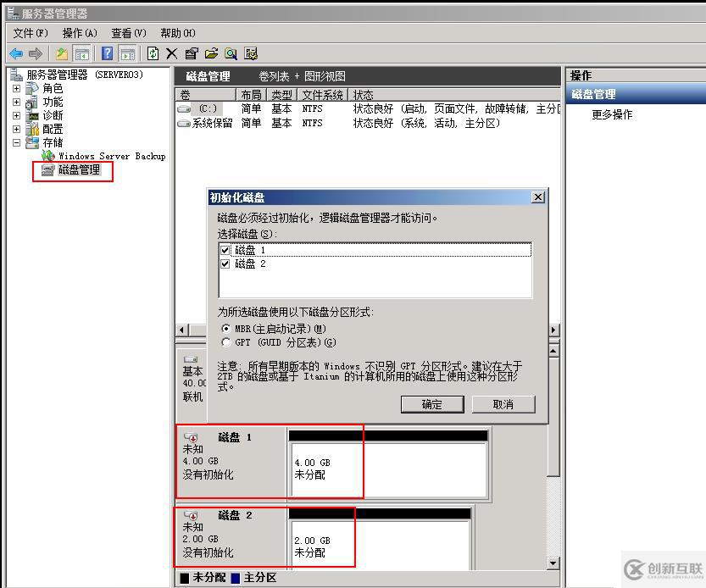This screenshot has height=588, width=706.
Task: Click the 类型 column header
Action: (282, 95)
